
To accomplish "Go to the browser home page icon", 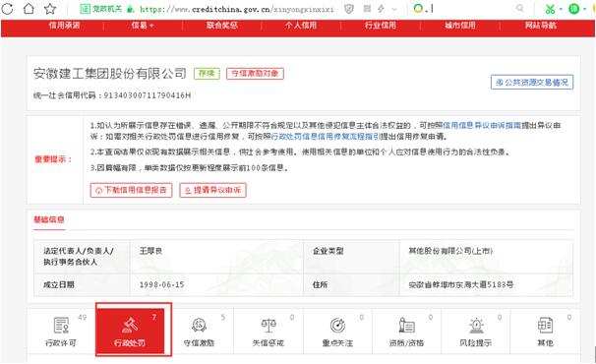I will [29, 9].
